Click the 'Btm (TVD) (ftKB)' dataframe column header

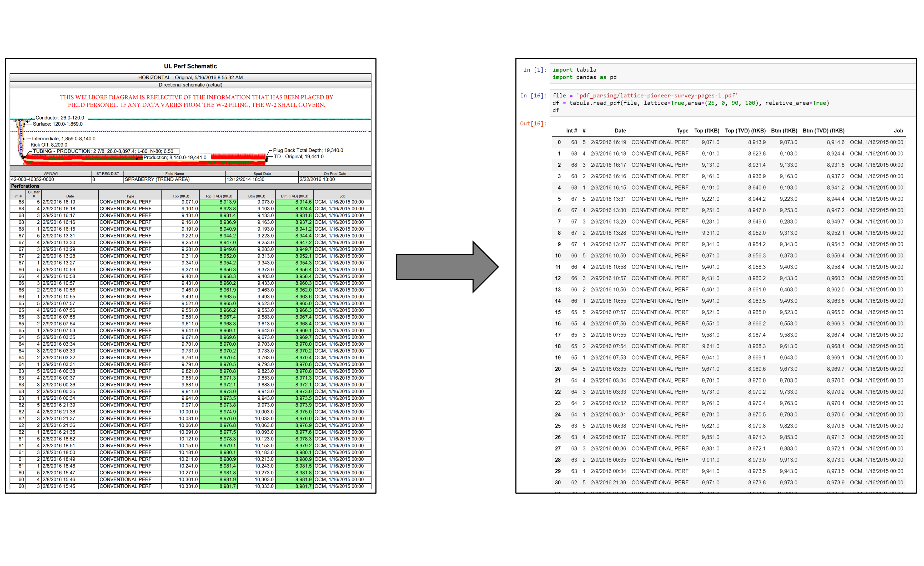pyautogui.click(x=823, y=131)
